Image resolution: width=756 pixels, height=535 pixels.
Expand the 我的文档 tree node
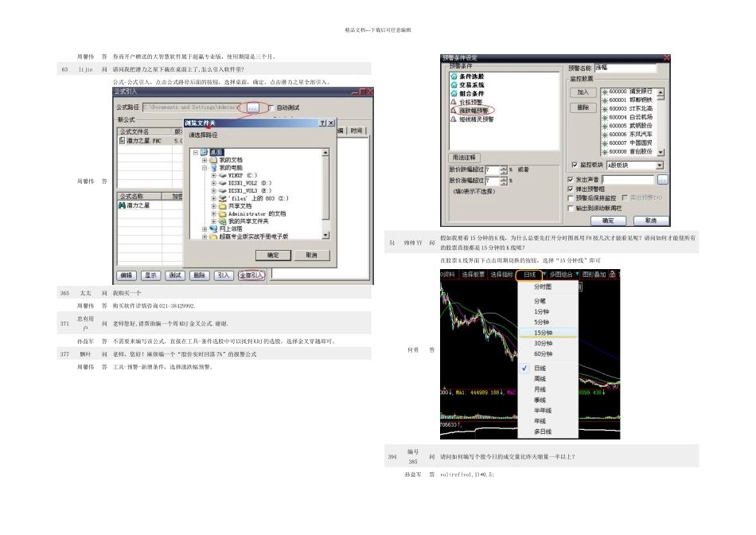point(205,160)
